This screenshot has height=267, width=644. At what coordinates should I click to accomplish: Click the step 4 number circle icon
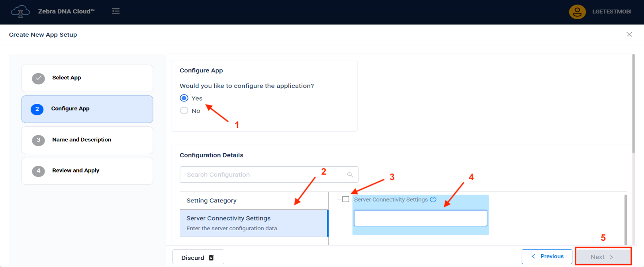coord(38,171)
